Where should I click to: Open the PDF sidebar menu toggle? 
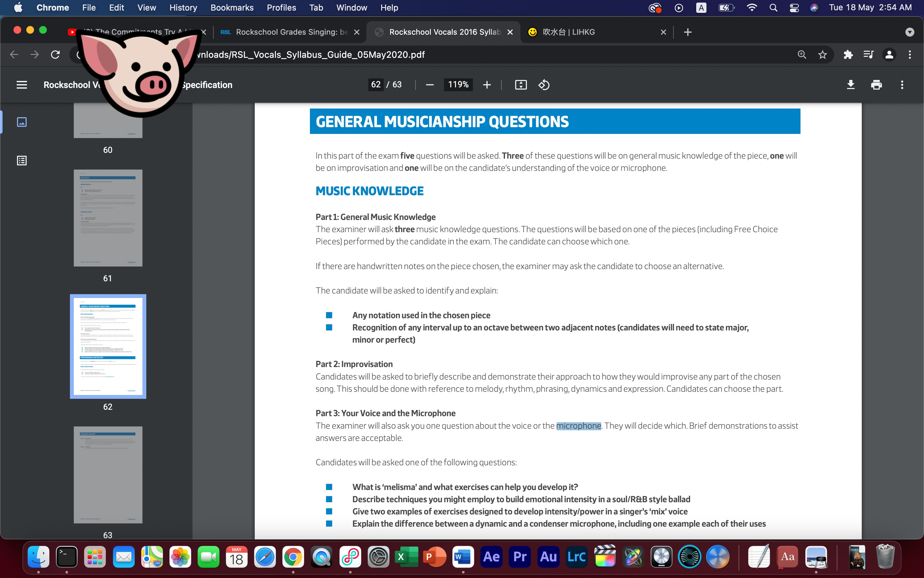(22, 85)
